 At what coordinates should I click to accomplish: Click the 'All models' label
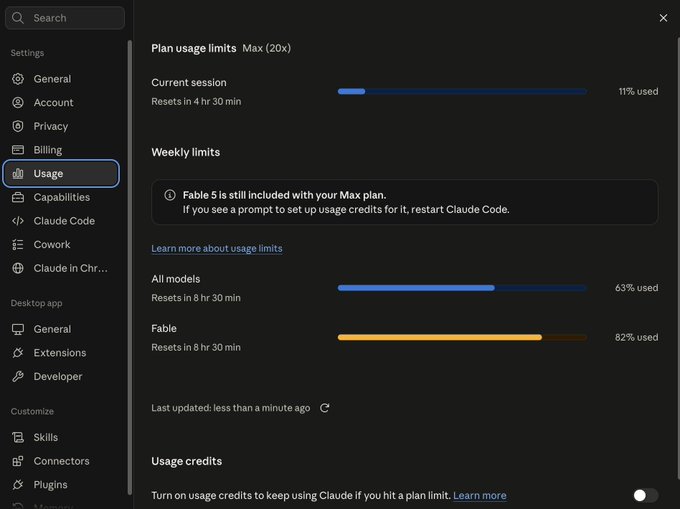point(176,279)
